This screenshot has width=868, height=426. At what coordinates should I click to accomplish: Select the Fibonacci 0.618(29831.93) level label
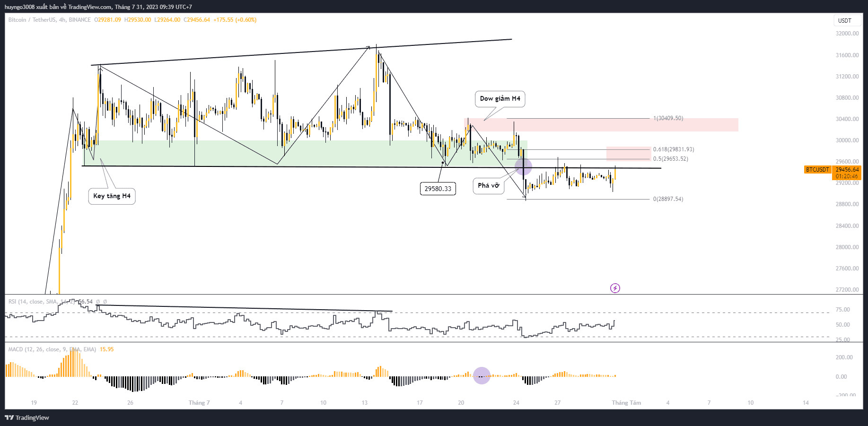point(674,149)
